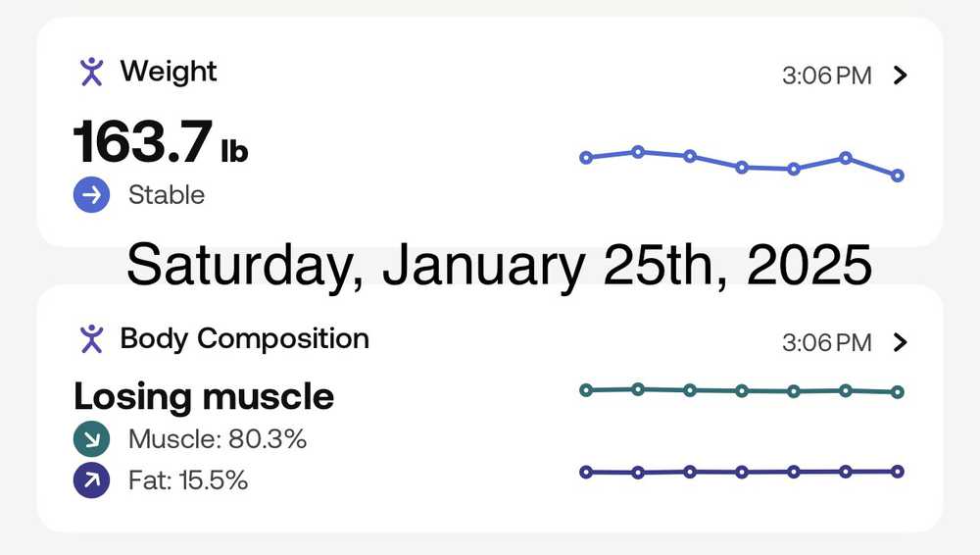This screenshot has height=555, width=980.
Task: Select the Fat: 15.5% label
Action: pos(188,480)
